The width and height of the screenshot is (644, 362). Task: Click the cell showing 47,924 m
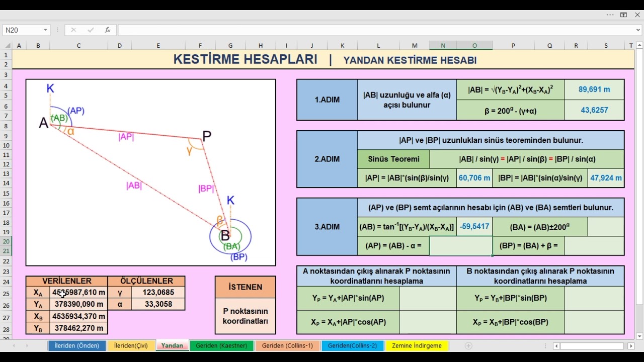tap(606, 178)
